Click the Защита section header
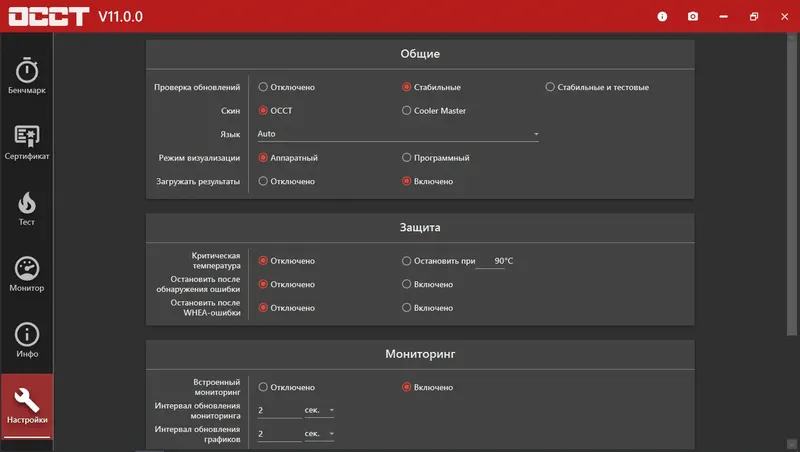The image size is (800, 452). point(420,228)
